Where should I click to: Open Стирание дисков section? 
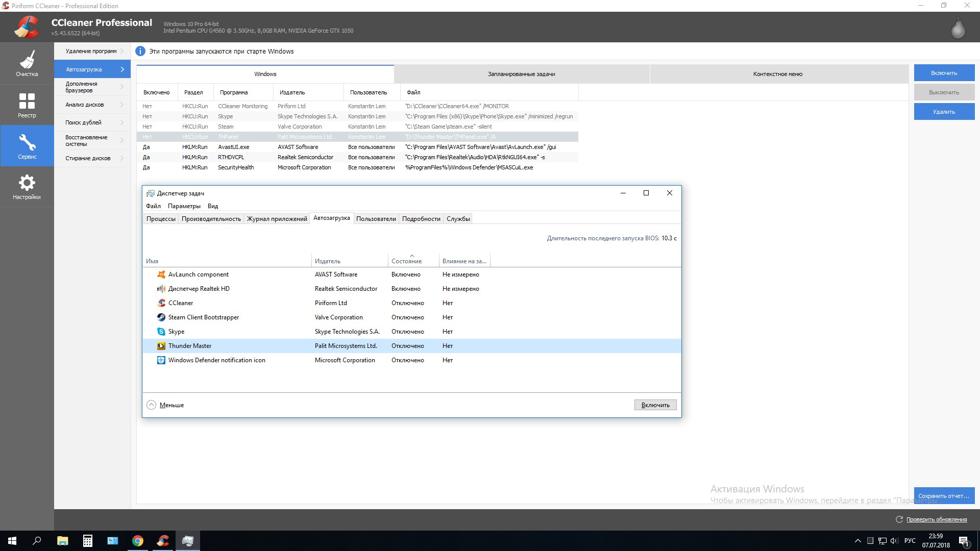pos(92,158)
